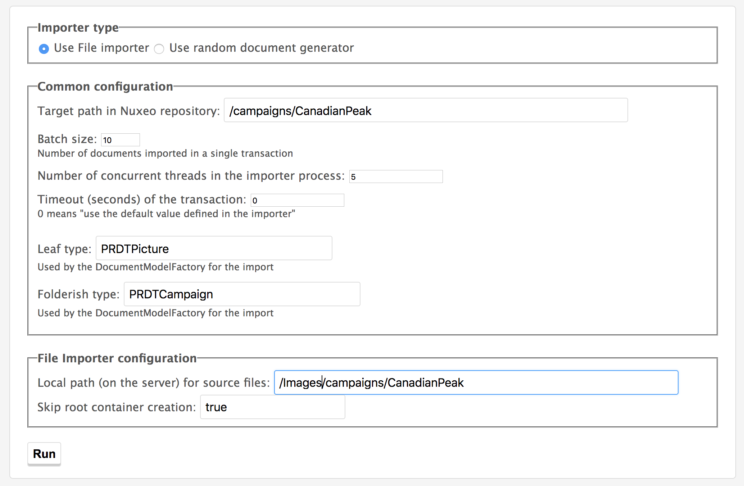Click the concurrent threads number field

point(395,176)
